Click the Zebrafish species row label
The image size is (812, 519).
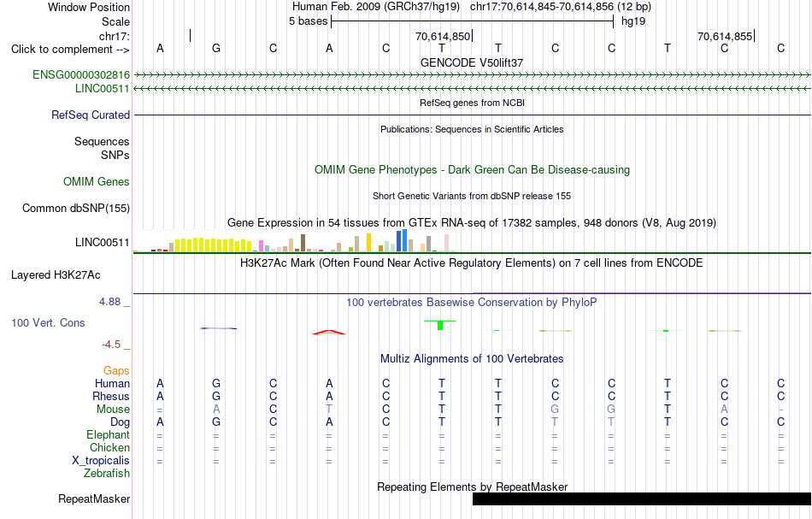[107, 474]
